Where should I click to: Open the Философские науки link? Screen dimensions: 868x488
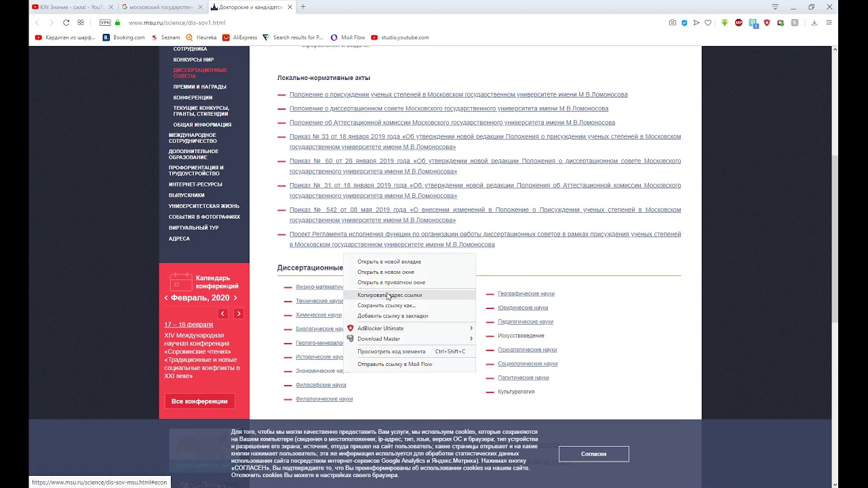[x=321, y=385]
